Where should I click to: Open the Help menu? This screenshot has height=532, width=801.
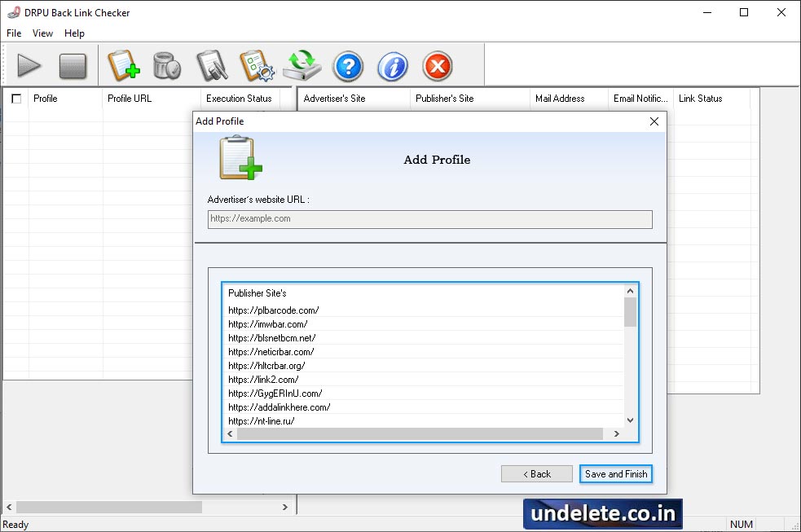(x=74, y=33)
